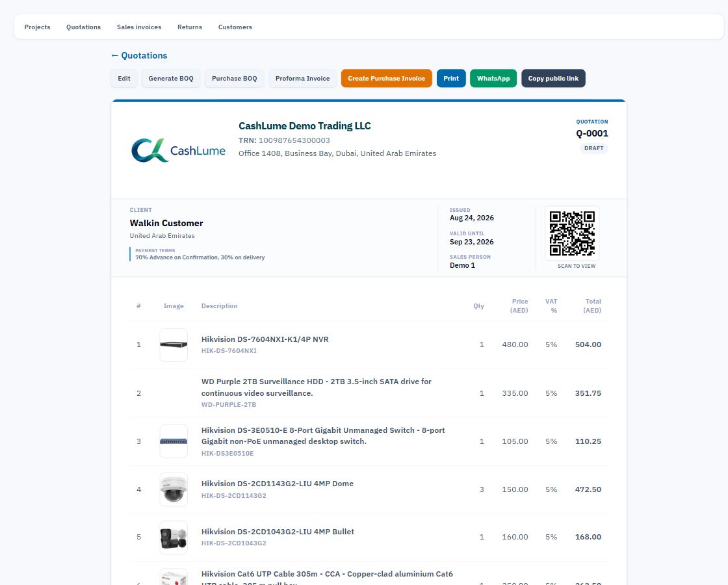Go back via ← Quotations link
This screenshot has width=728, height=585.
tap(139, 55)
